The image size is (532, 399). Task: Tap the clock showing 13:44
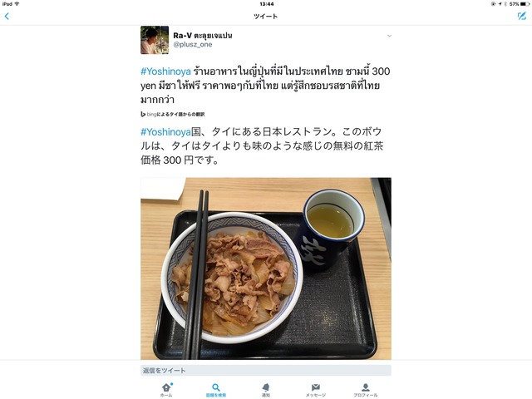(267, 4)
